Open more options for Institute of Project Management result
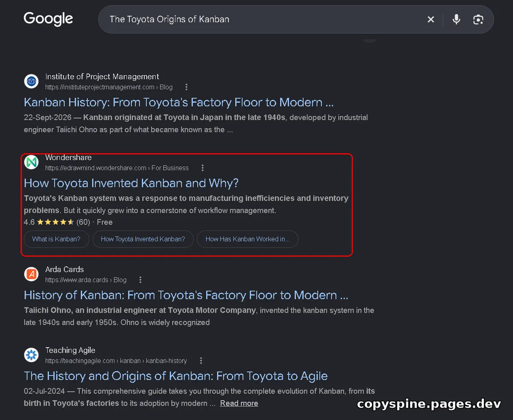 [x=186, y=87]
